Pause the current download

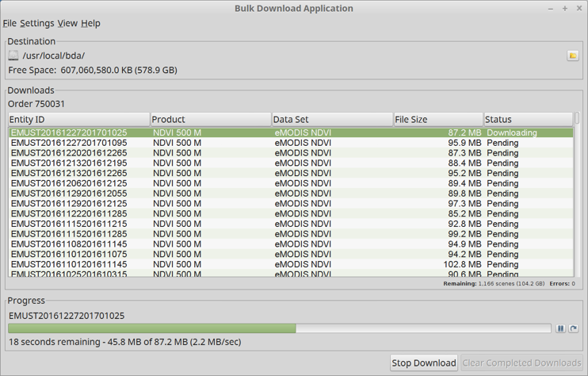click(x=560, y=328)
